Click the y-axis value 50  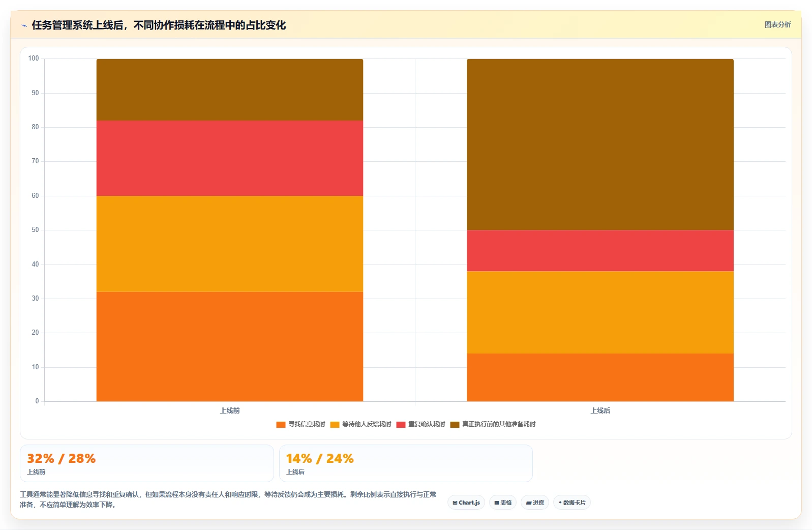pos(35,230)
